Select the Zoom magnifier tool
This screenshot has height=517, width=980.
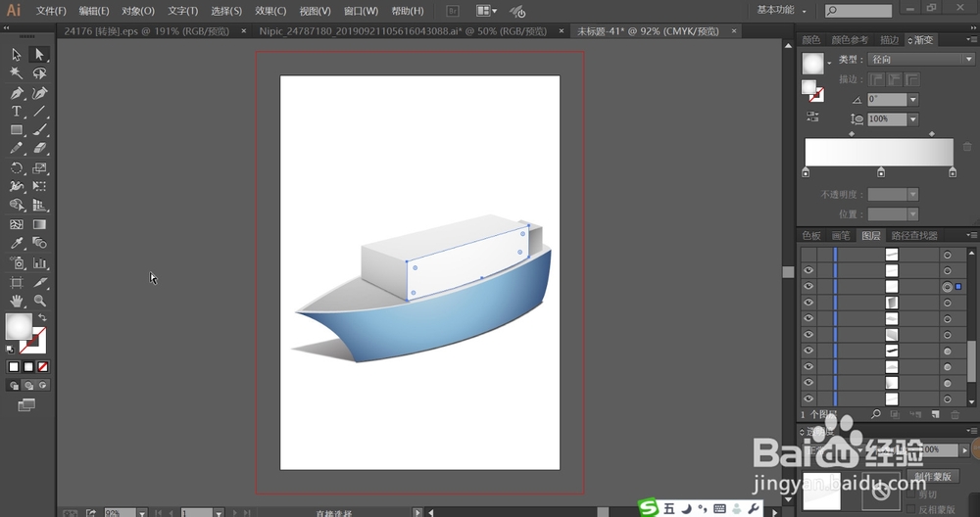pyautogui.click(x=39, y=301)
